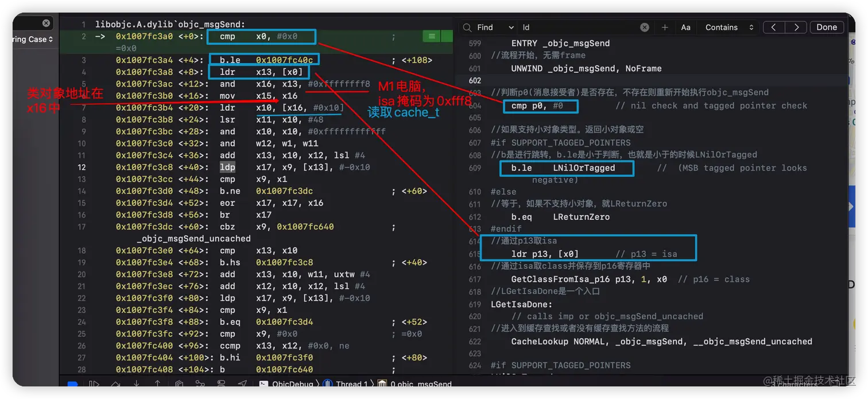The height and width of the screenshot is (399, 868).
Task: Click the Step Into debug button
Action: [x=137, y=384]
